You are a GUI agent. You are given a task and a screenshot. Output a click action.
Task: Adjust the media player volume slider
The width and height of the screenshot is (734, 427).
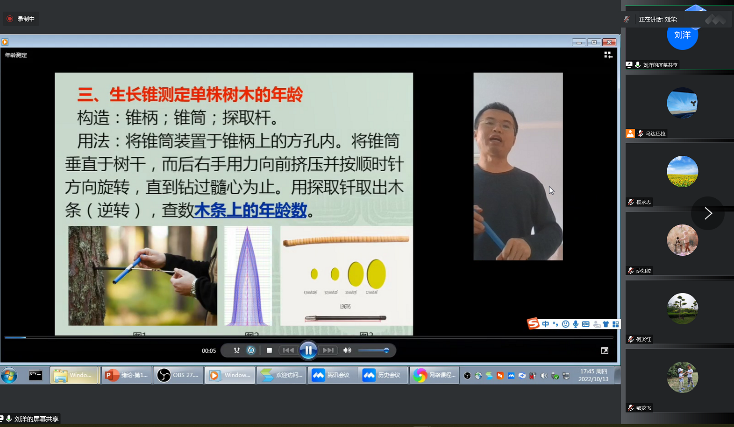pyautogui.click(x=373, y=350)
